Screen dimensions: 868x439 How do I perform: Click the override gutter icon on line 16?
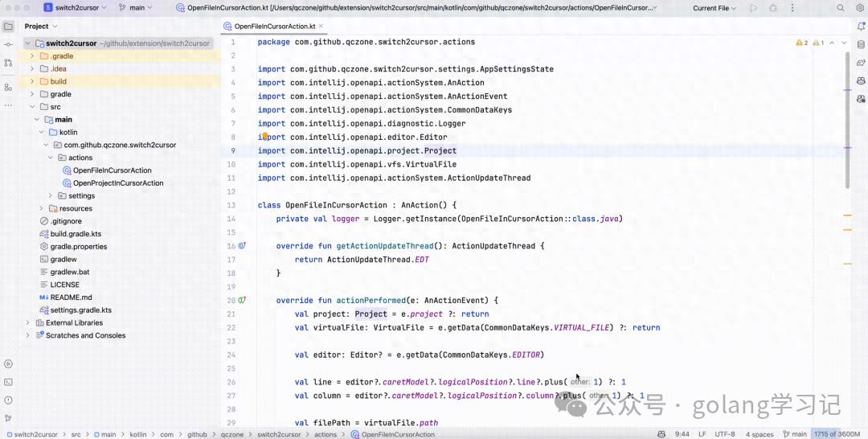point(242,245)
